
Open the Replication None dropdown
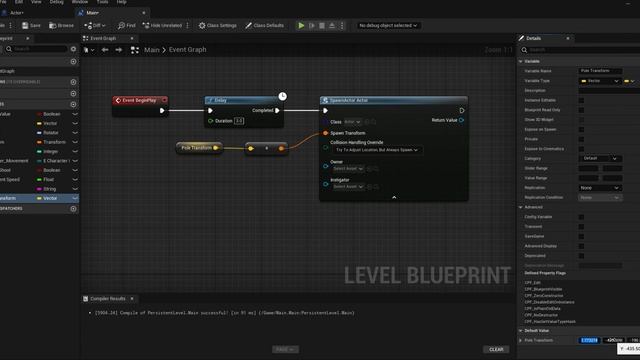[600, 188]
